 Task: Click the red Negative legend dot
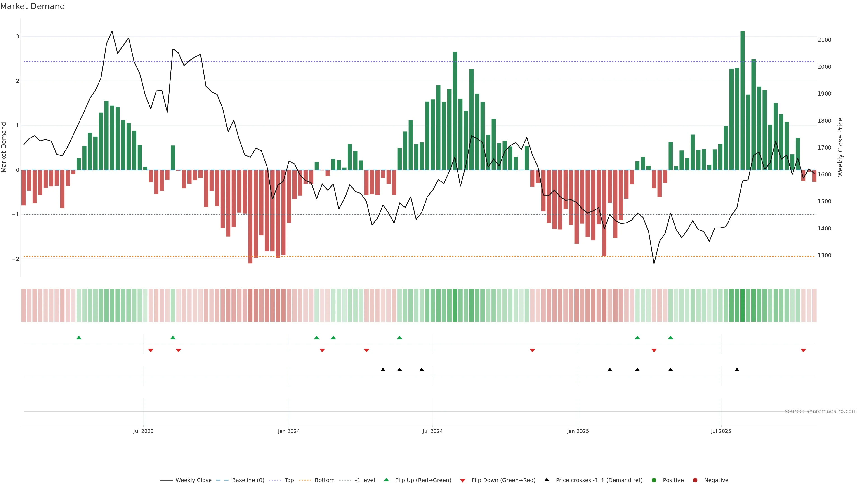coord(695,480)
